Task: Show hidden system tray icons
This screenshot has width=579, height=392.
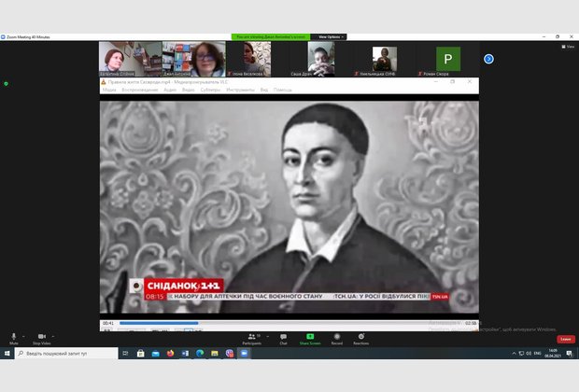Action: (x=514, y=354)
